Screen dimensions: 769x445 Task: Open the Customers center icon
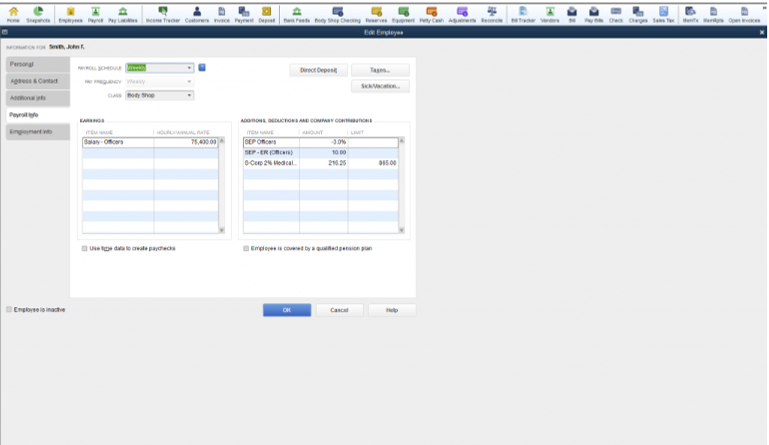click(x=197, y=14)
